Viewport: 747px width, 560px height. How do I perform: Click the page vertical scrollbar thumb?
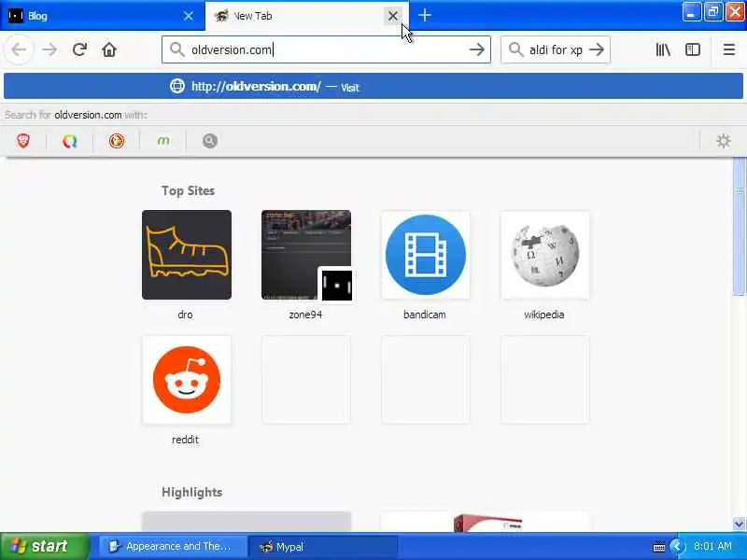click(x=739, y=227)
